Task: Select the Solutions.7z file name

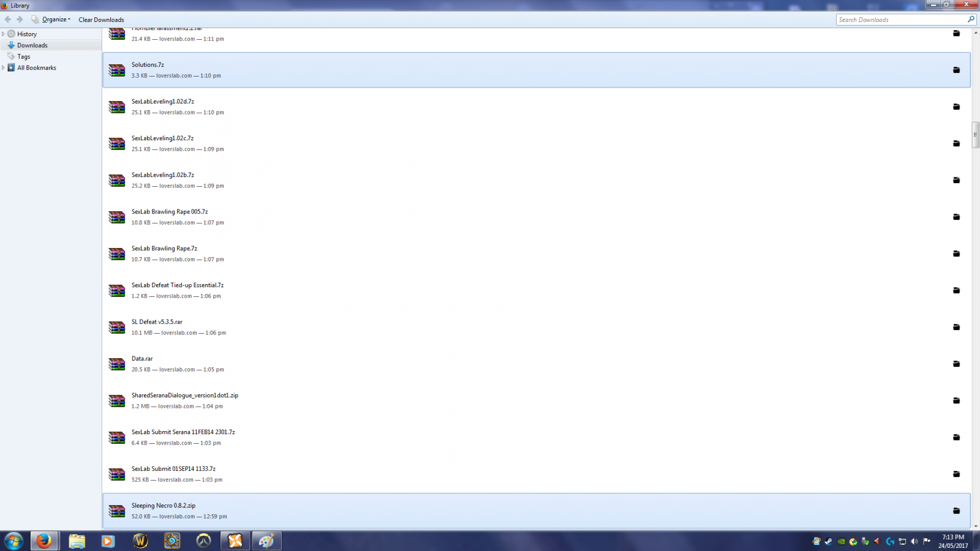Action: pyautogui.click(x=148, y=65)
